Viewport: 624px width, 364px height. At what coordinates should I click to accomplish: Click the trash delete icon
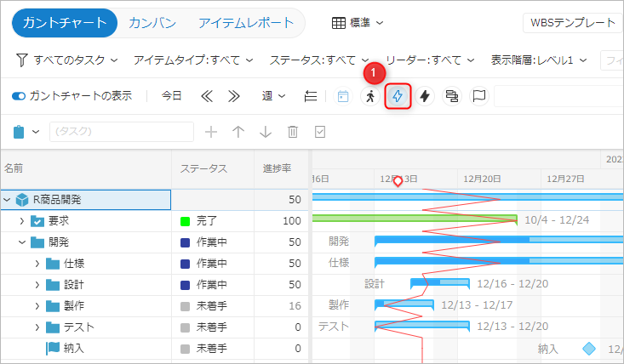pyautogui.click(x=293, y=132)
